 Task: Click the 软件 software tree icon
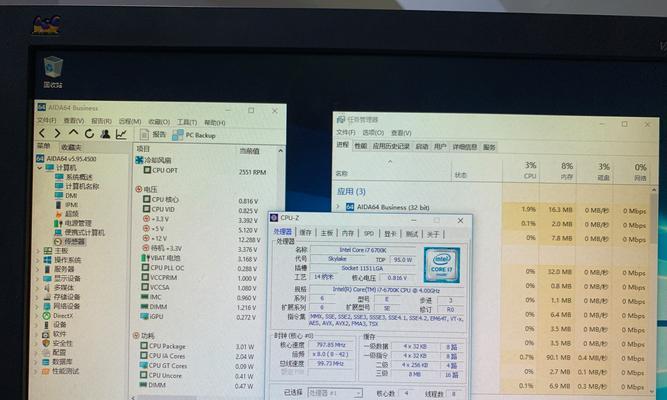[x=46, y=334]
